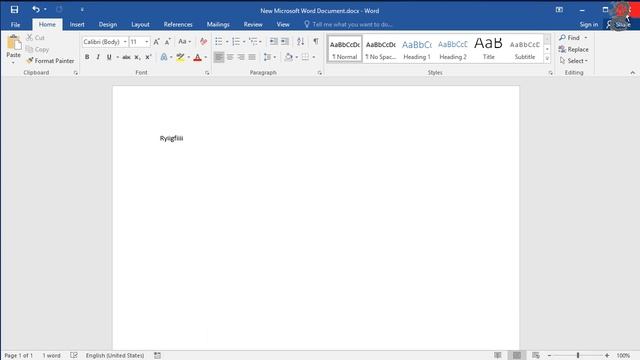Image resolution: width=640 pixels, height=360 pixels.
Task: Click Sign in
Action: 589,24
